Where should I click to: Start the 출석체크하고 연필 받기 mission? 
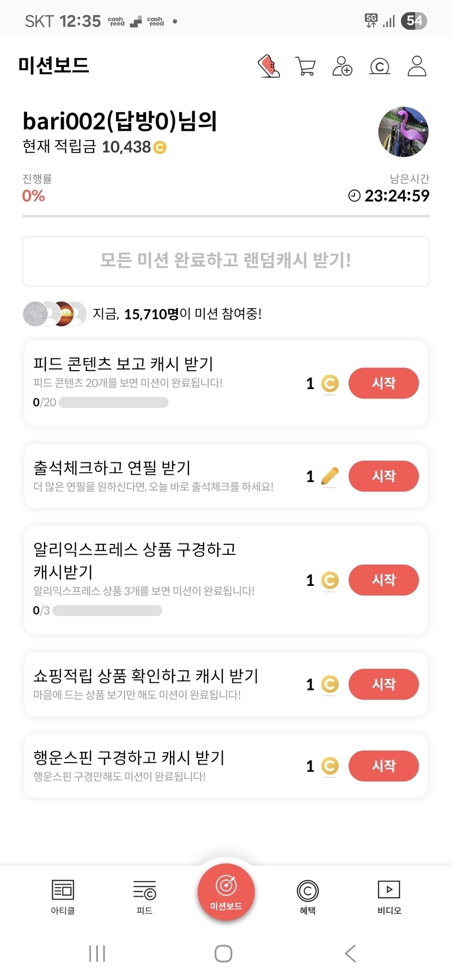coord(383,476)
